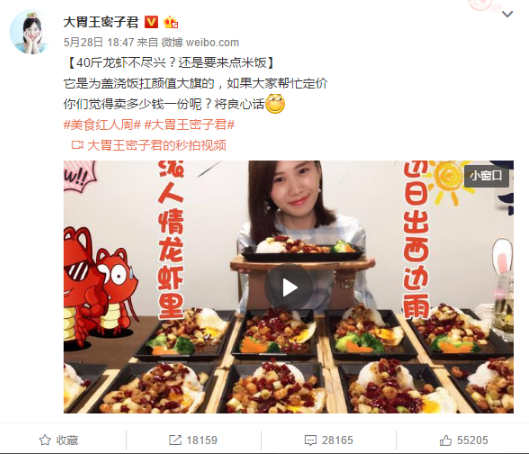Screen dimensions: 529x454
Task: Play the video with center button
Action: [289, 287]
